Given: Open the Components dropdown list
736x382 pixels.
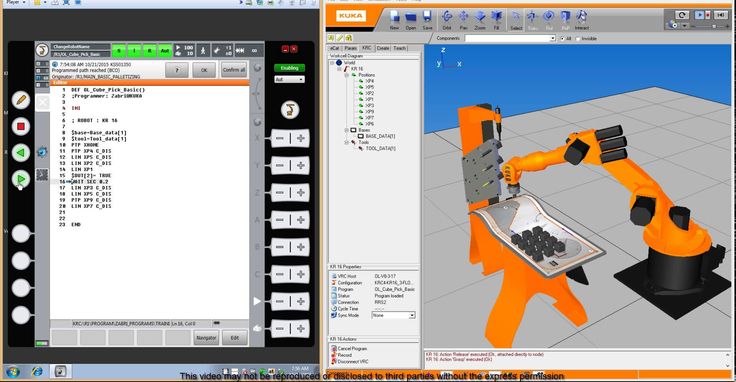Looking at the screenshot, I should (552, 38).
